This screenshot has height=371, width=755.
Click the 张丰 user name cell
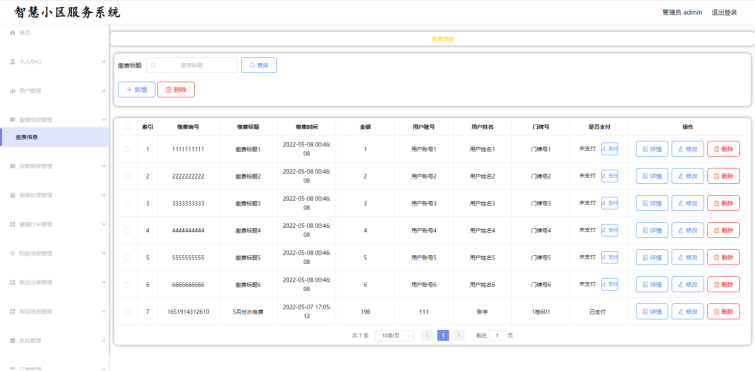tap(482, 312)
